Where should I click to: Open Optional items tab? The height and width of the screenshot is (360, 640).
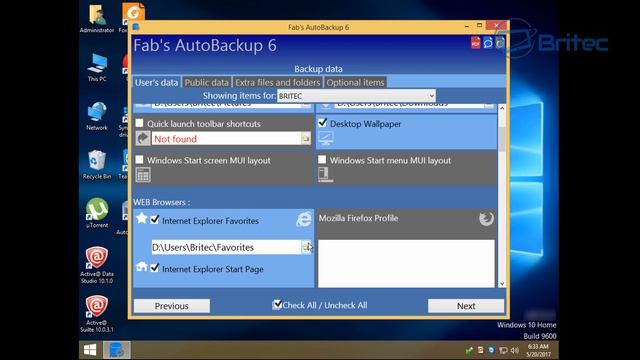coord(355,82)
